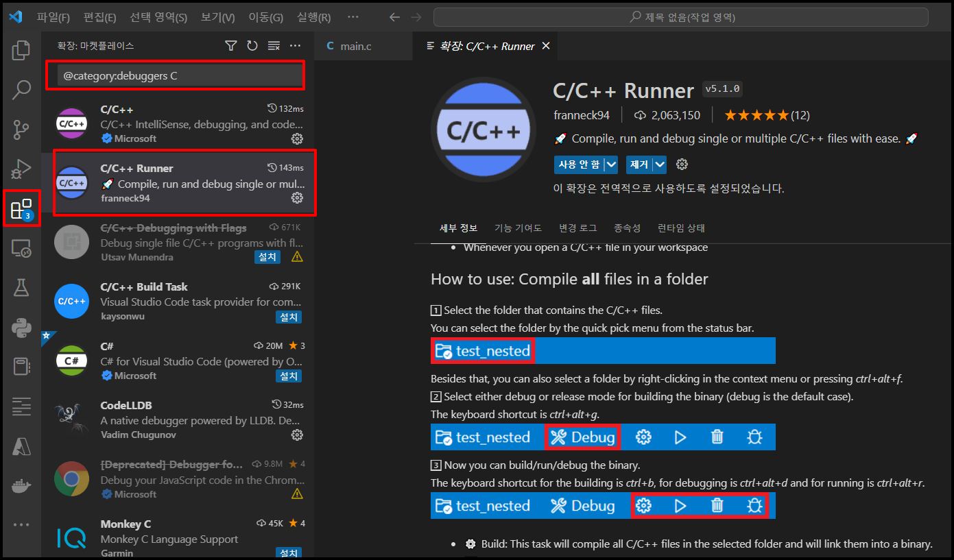
Task: Open the 편집(E) menu
Action: pos(99,17)
